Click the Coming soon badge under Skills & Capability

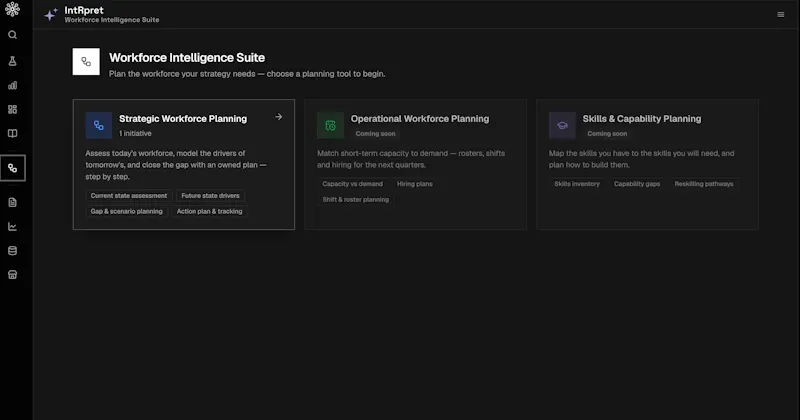pos(607,134)
